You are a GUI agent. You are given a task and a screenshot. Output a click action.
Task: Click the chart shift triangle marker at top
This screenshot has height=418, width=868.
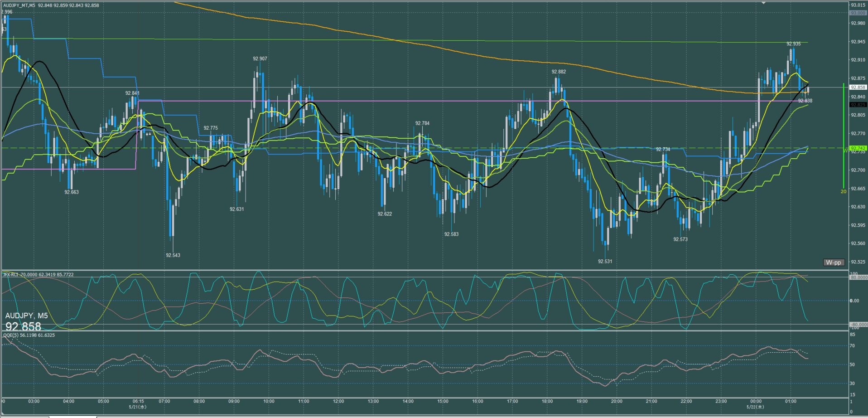point(764,3)
